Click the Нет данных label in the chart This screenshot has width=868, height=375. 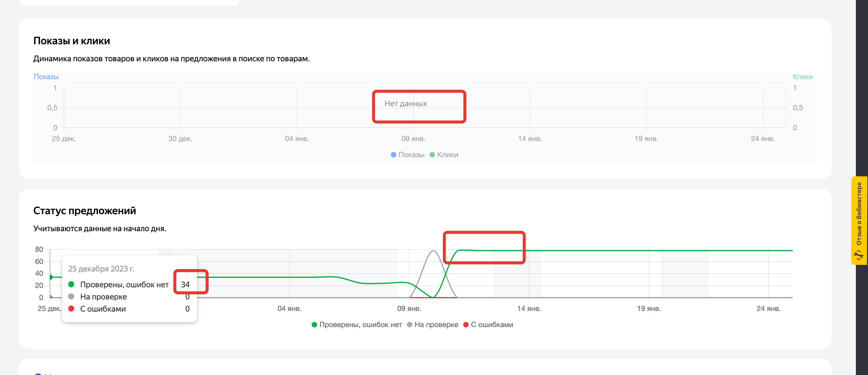(x=406, y=103)
